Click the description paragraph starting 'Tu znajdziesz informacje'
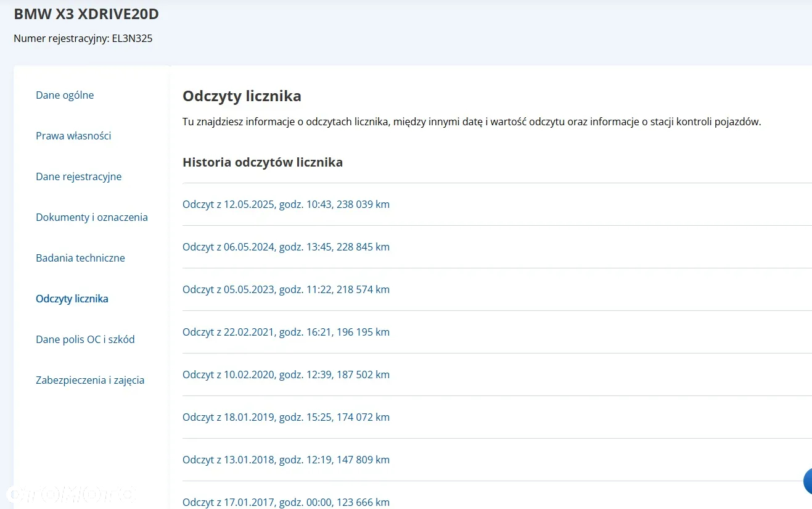 [472, 122]
